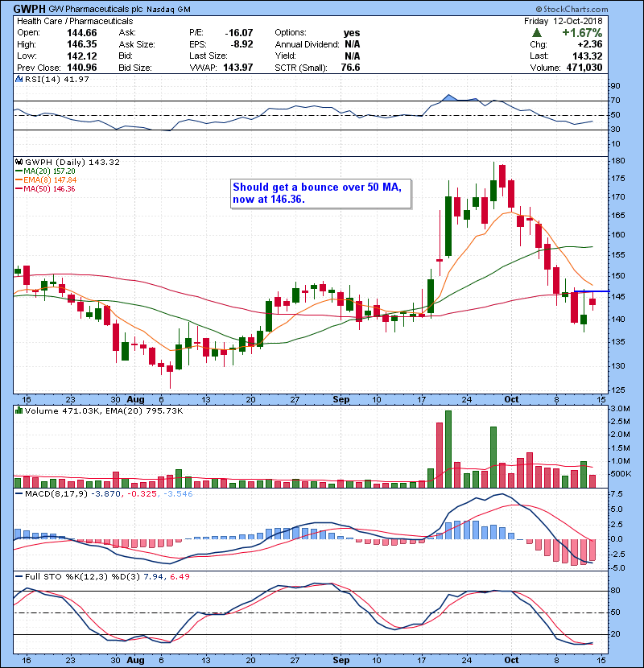The width and height of the screenshot is (644, 668).
Task: Click the 7.5 MACD axis label
Action: (x=617, y=494)
